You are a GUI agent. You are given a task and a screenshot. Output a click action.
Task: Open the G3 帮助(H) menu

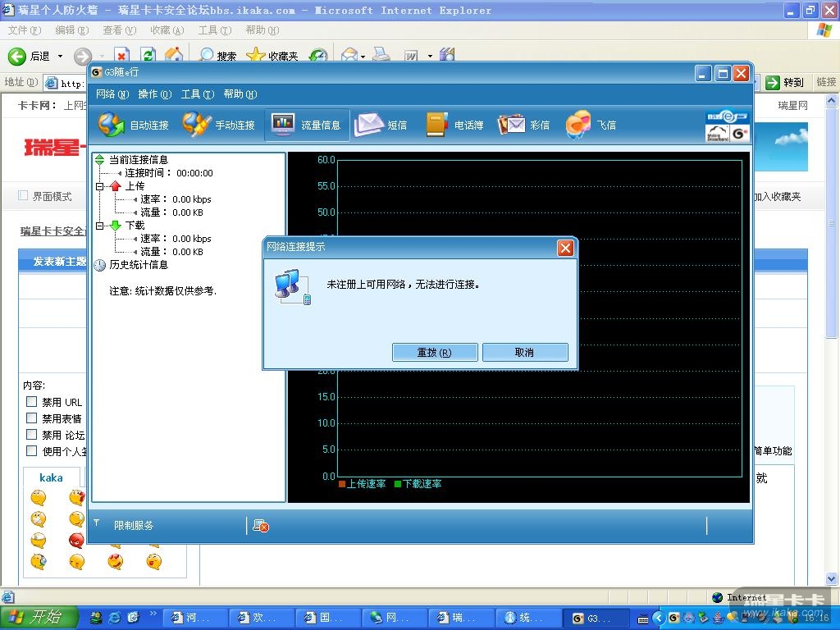[240, 94]
